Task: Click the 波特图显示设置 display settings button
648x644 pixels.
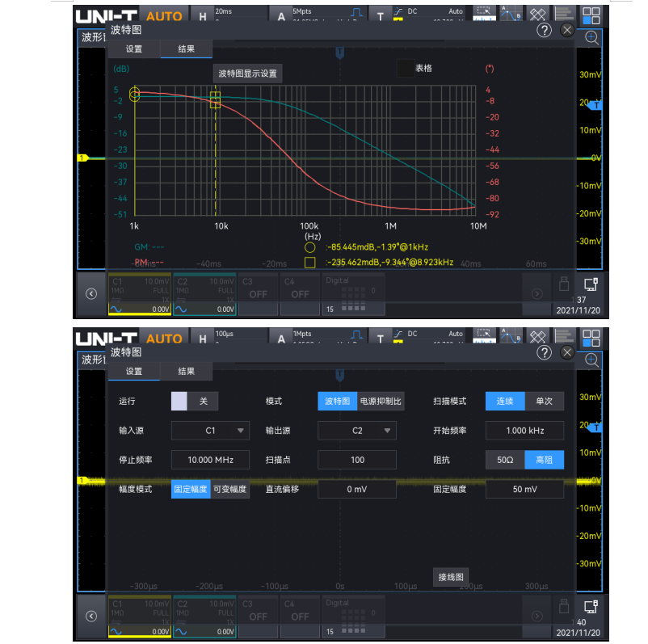Action: click(x=247, y=74)
